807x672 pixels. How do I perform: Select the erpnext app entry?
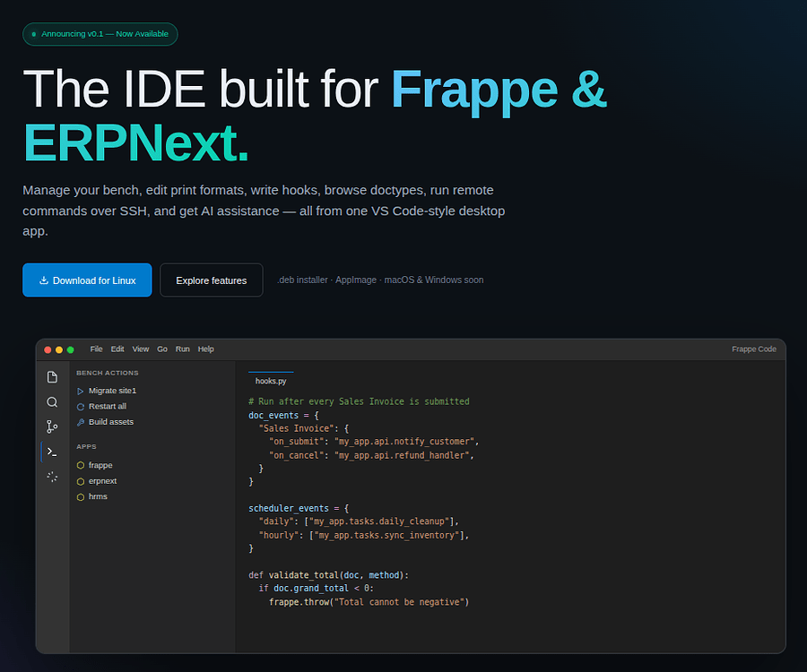(x=97, y=481)
